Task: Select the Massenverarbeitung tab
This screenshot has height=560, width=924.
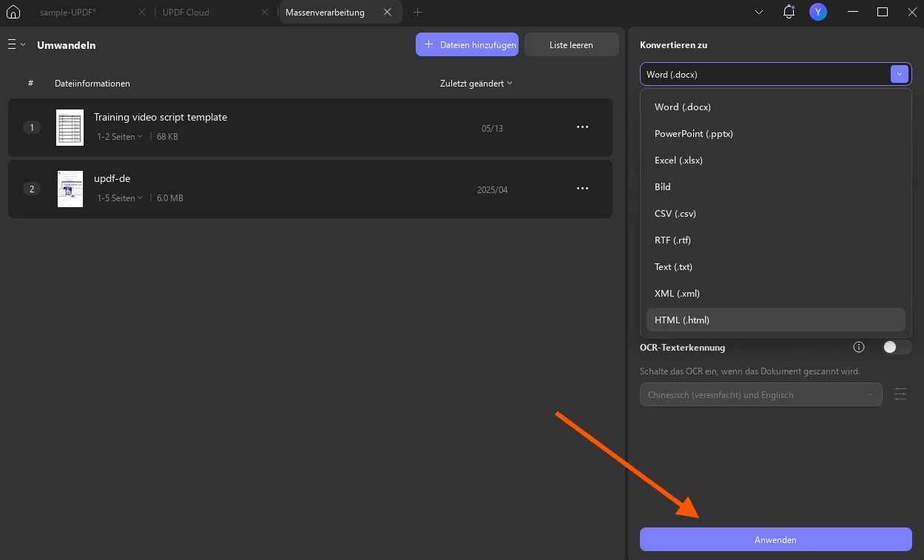Action: [325, 13]
